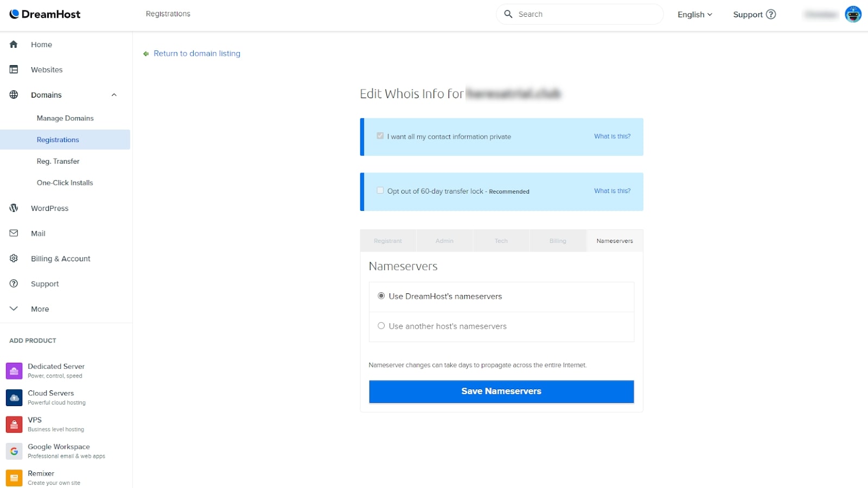Click the Google Workspace G icon

[14, 451]
